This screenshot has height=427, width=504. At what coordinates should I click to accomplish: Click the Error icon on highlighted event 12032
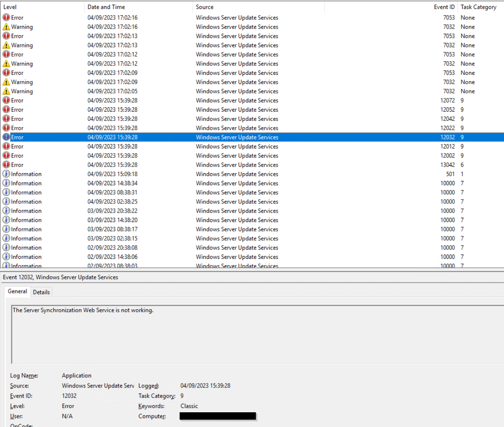coord(6,137)
